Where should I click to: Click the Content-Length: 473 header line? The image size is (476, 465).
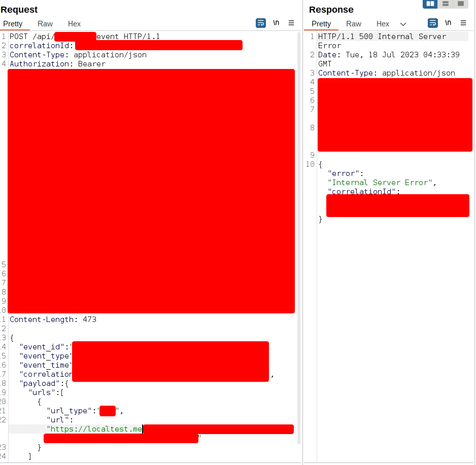pos(53,319)
